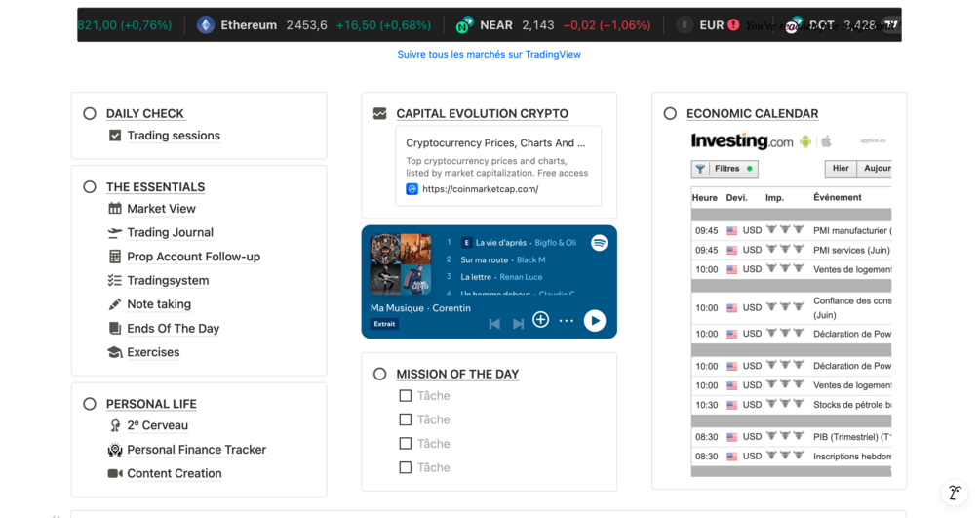Click Stocks de pétrole event row
Screen dimensions: 980x518
coord(791,405)
